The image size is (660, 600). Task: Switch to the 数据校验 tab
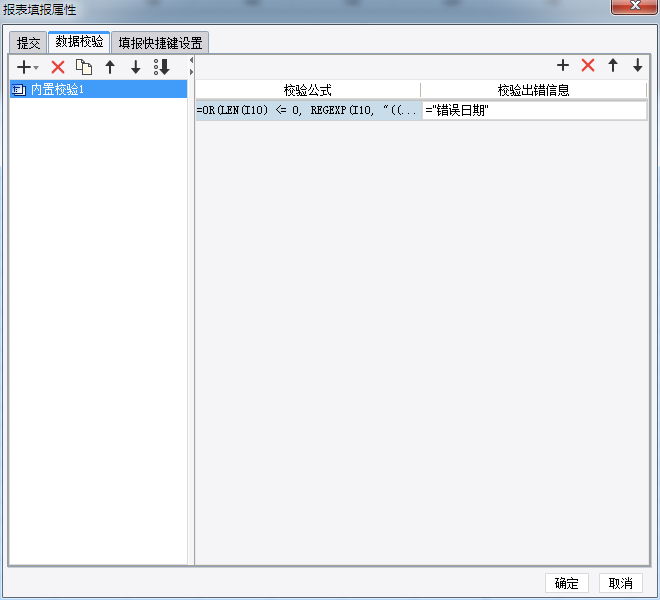pos(79,42)
